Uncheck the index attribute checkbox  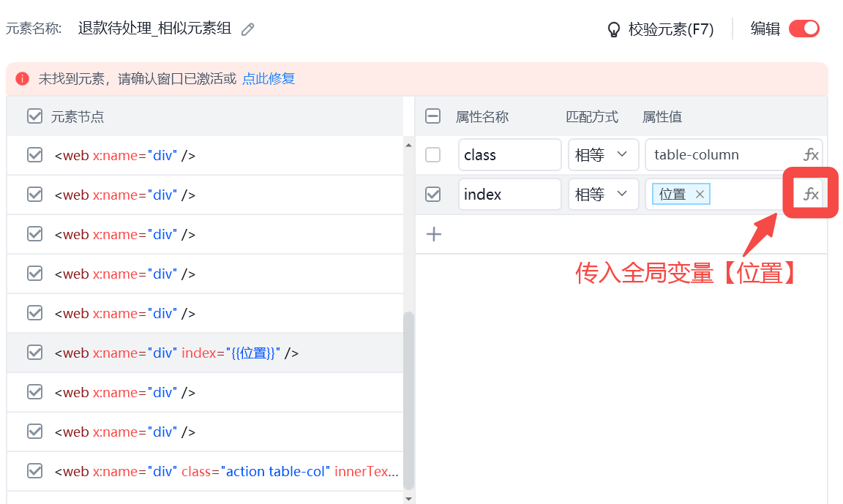433,195
